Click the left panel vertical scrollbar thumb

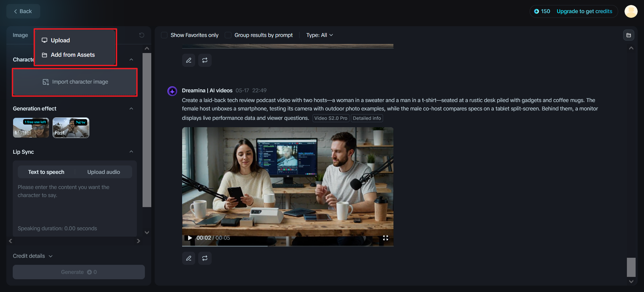pos(147,130)
